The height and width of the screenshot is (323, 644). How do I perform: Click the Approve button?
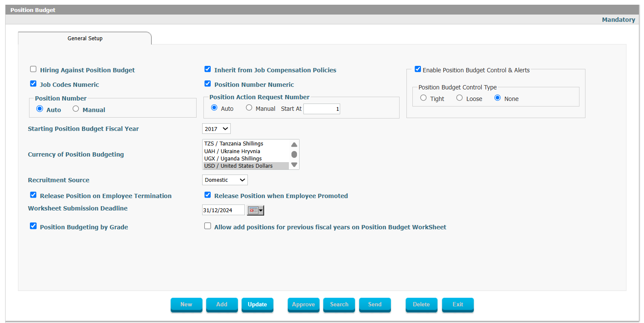click(303, 305)
